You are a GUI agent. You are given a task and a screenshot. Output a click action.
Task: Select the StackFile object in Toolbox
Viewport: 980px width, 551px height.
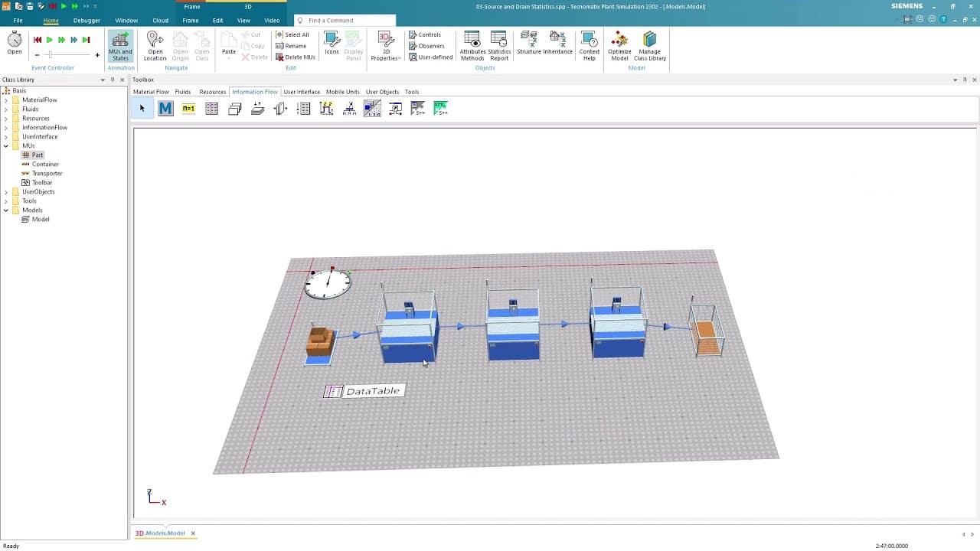click(257, 109)
